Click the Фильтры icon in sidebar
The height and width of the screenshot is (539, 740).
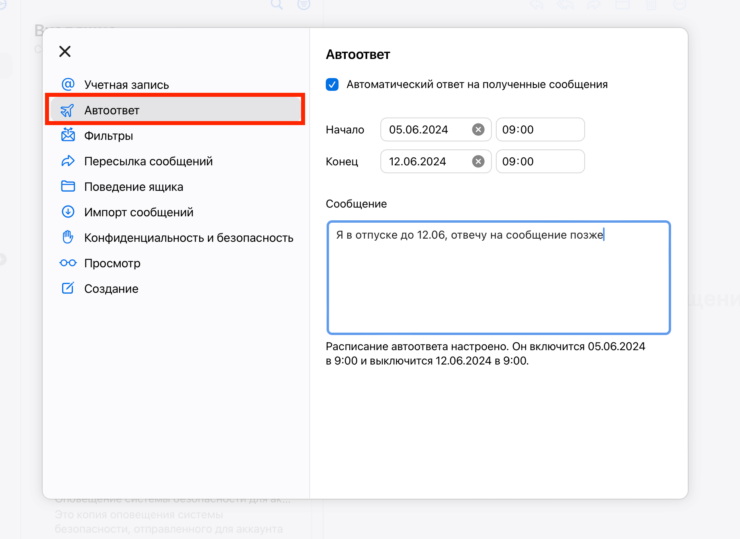click(68, 136)
